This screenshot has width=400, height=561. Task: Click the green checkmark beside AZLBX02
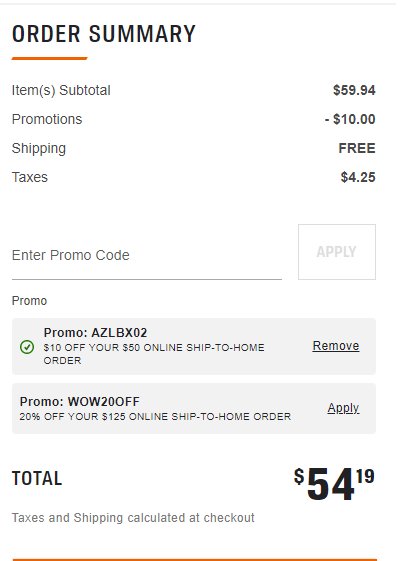[27, 347]
